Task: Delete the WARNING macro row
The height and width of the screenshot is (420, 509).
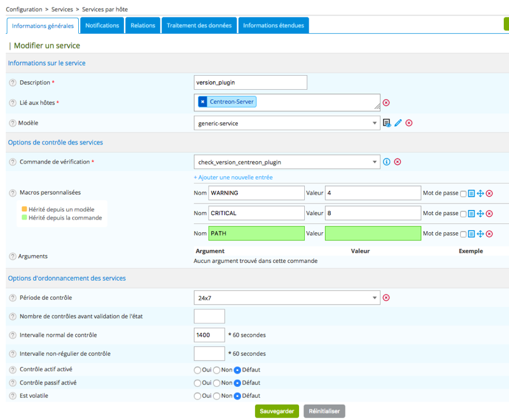Action: point(489,193)
